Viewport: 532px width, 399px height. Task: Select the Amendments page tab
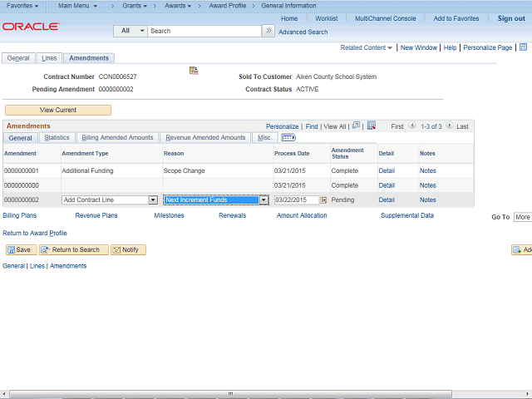(x=89, y=58)
